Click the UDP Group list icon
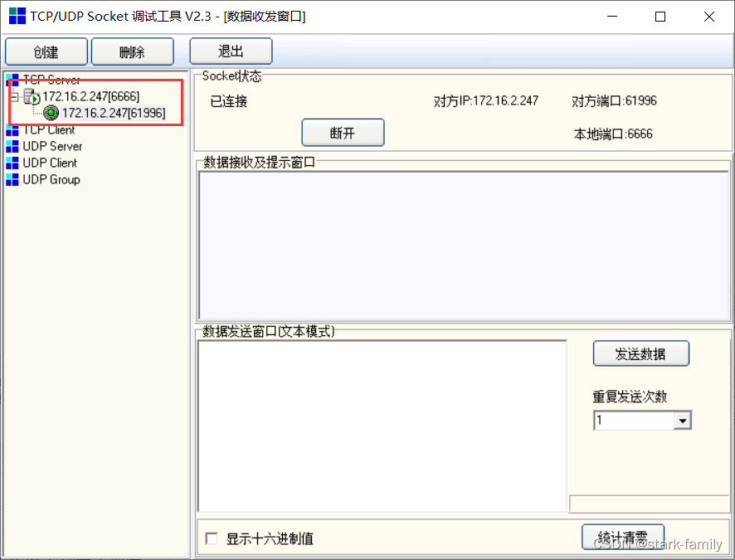The height and width of the screenshot is (560, 735). [12, 179]
